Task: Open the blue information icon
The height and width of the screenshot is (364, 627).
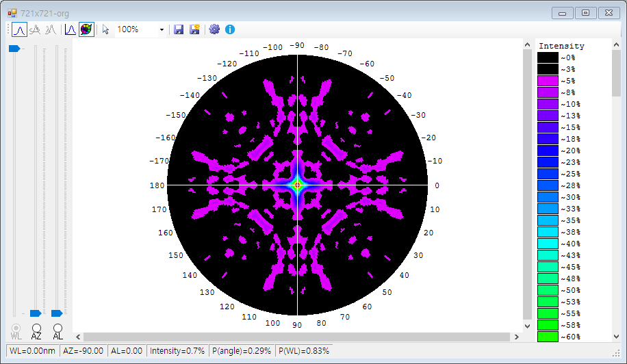Action: click(x=230, y=29)
